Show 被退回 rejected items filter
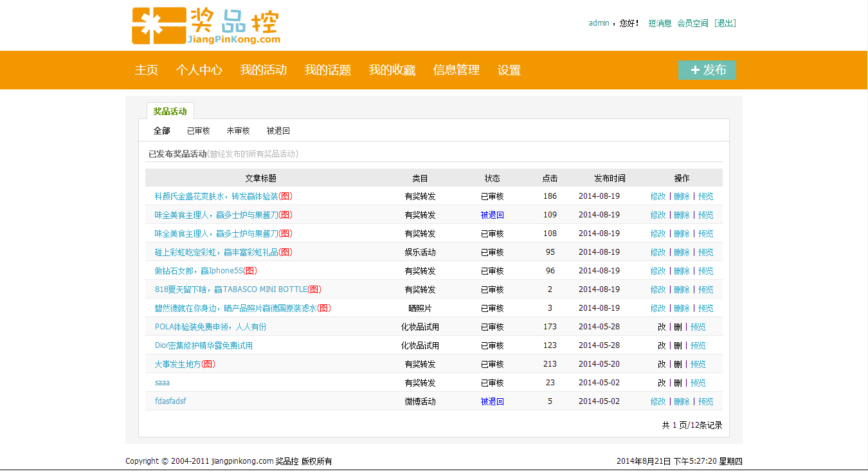Screen dimensions: 868x476 click(278, 131)
